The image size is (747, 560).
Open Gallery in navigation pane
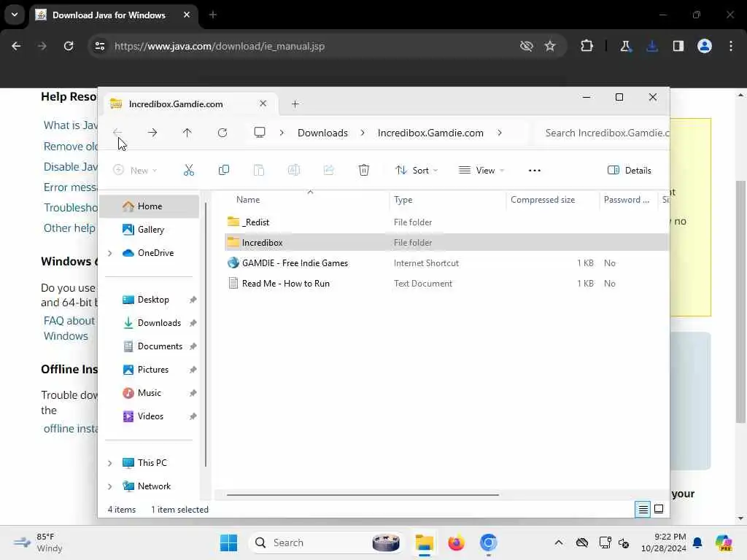(150, 230)
